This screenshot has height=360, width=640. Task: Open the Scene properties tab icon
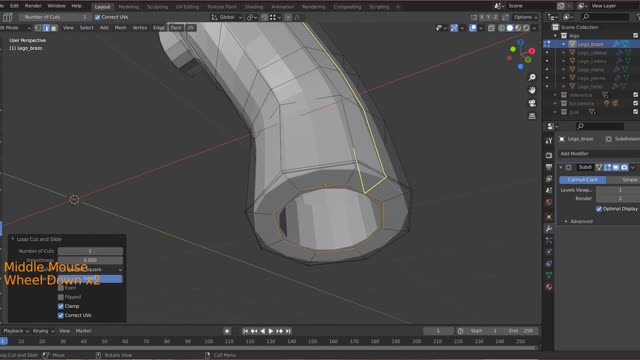pyautogui.click(x=549, y=190)
